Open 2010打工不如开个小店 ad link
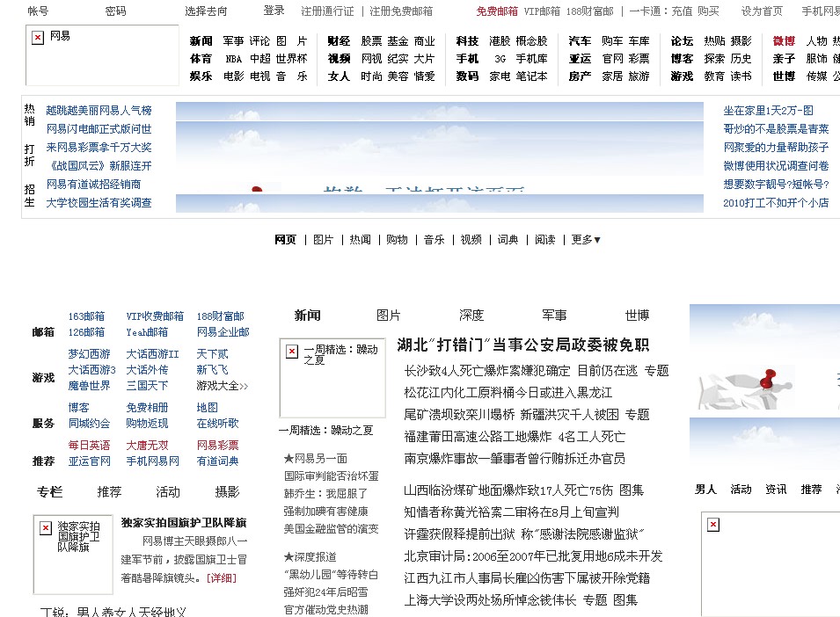 click(776, 202)
